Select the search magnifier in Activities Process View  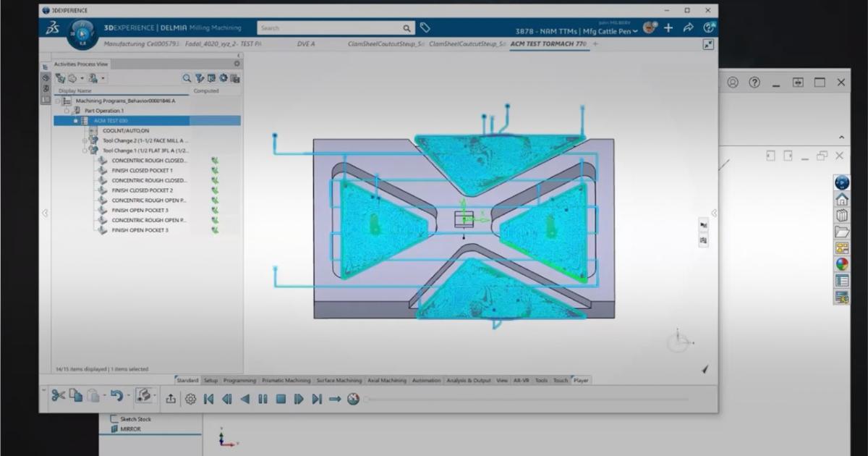point(187,77)
